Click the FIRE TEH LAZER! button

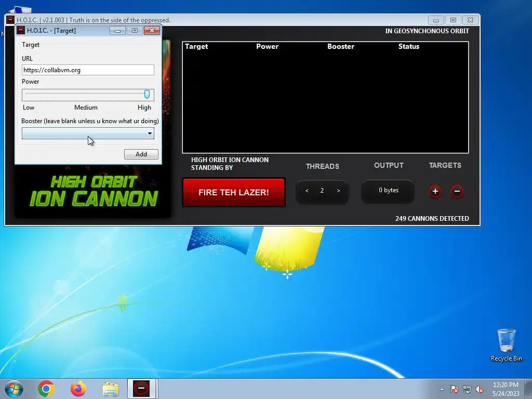click(x=234, y=192)
